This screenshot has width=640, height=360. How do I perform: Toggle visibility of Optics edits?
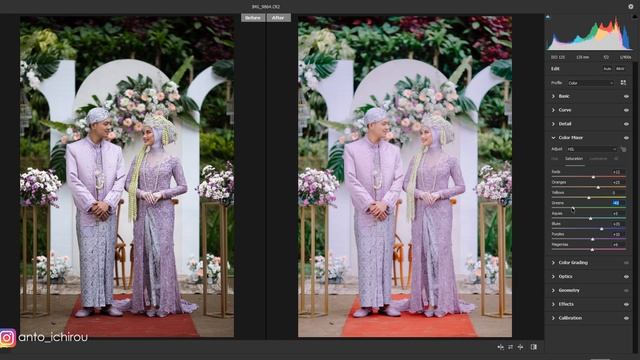pyautogui.click(x=626, y=277)
